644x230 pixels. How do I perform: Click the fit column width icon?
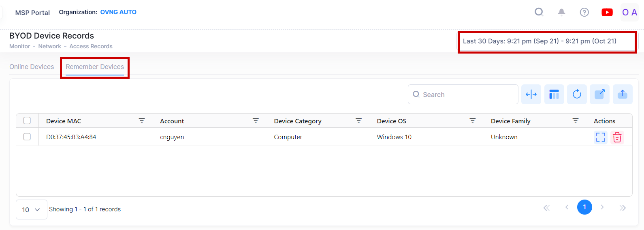click(x=531, y=95)
